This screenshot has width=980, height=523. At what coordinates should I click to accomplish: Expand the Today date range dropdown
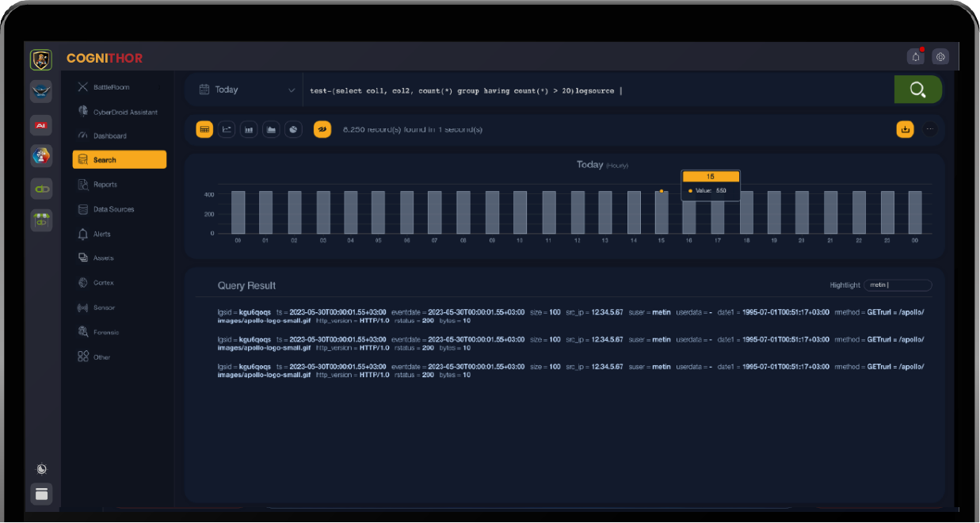[246, 90]
